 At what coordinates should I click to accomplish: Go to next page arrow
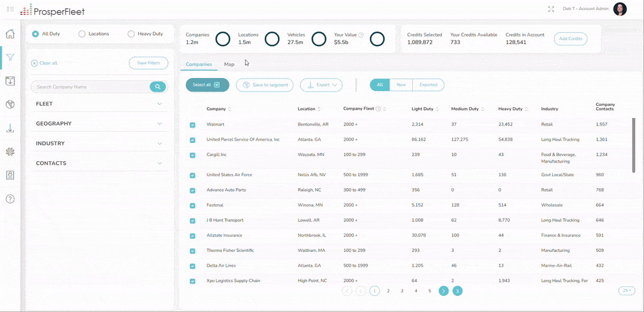444,291
